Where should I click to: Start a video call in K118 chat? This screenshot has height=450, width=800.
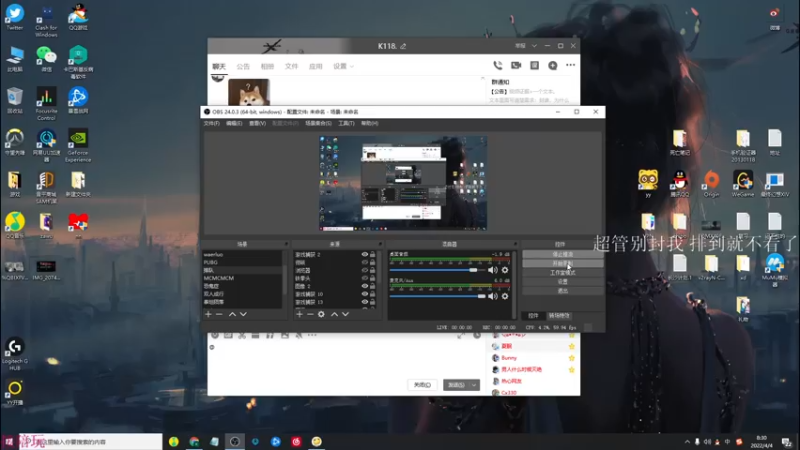coord(516,65)
